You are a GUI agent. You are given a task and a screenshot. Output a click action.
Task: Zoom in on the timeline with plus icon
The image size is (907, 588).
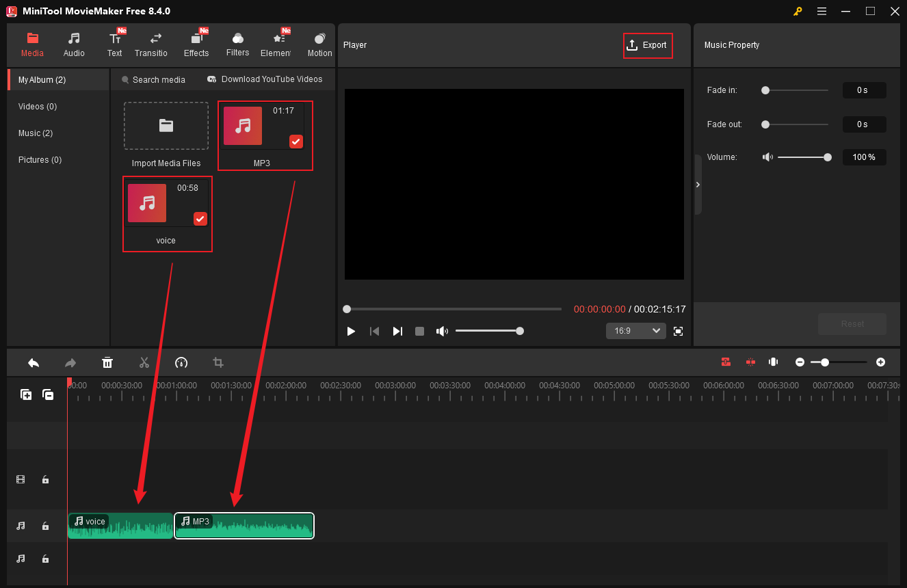click(x=880, y=362)
